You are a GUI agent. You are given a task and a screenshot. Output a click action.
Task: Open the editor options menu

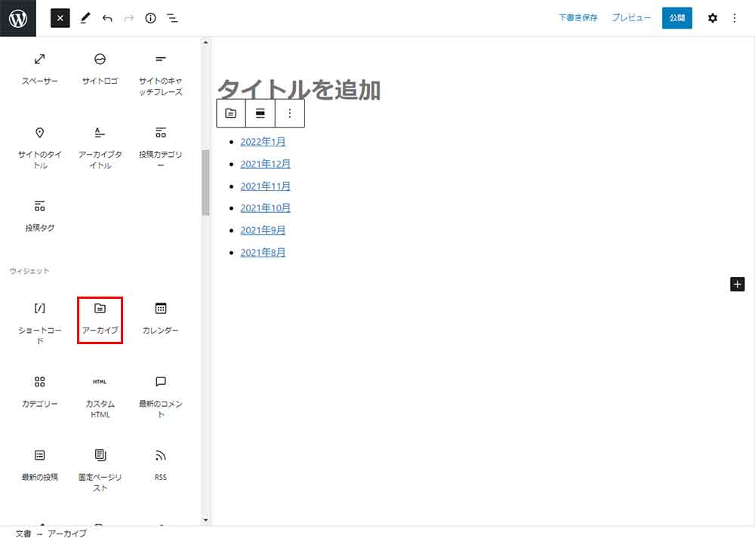coord(735,18)
